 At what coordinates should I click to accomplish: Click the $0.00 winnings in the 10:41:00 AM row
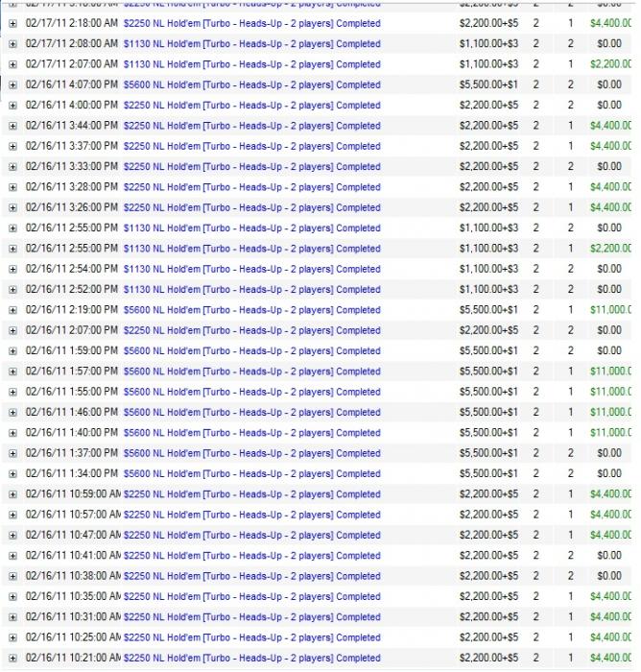(609, 556)
